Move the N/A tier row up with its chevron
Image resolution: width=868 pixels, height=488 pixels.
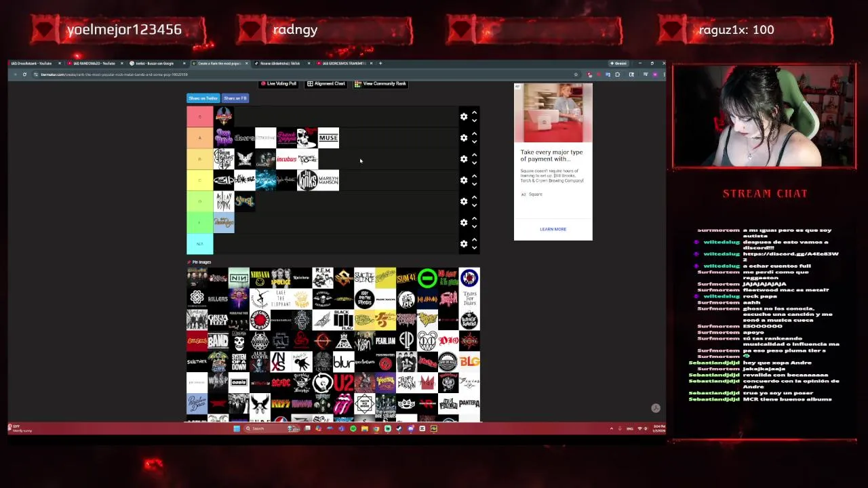tap(475, 239)
